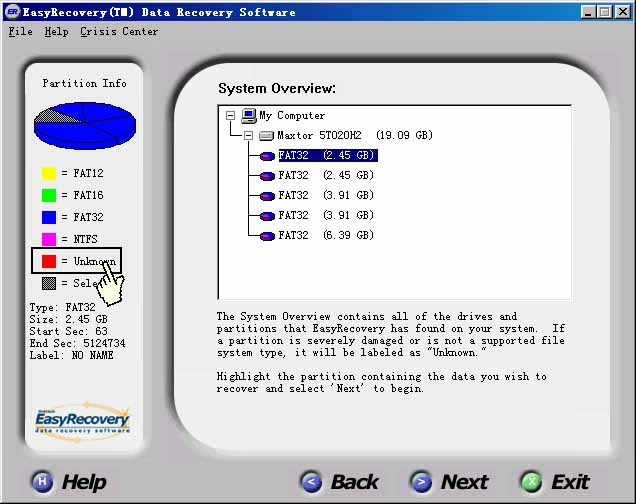
Task: Click the round H Help icon
Action: coord(42,482)
